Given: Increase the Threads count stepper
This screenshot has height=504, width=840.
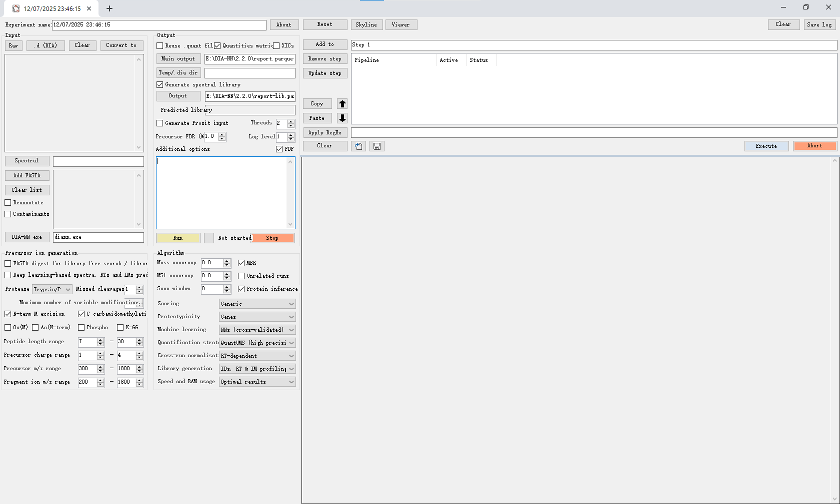Looking at the screenshot, I should coord(291,121).
